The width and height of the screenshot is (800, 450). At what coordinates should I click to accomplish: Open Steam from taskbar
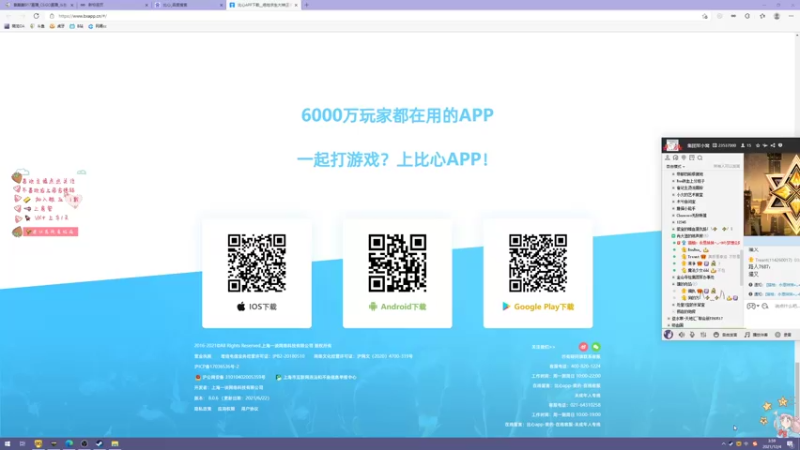tap(99, 444)
